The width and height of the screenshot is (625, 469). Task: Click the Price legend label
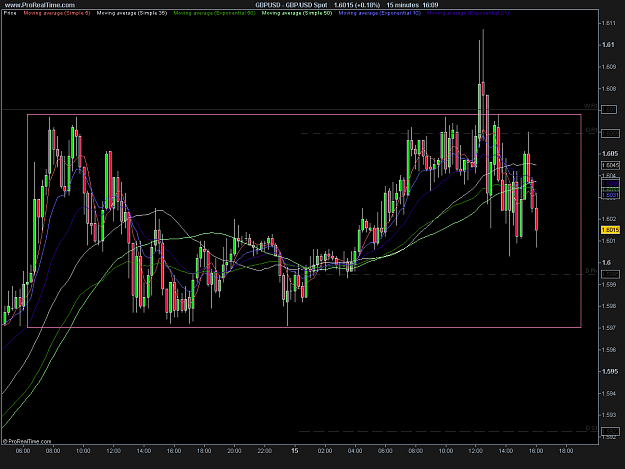coord(10,13)
